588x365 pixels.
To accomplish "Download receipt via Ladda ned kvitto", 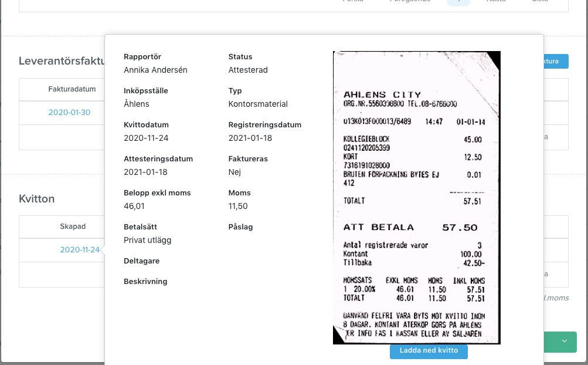I will 429,350.
